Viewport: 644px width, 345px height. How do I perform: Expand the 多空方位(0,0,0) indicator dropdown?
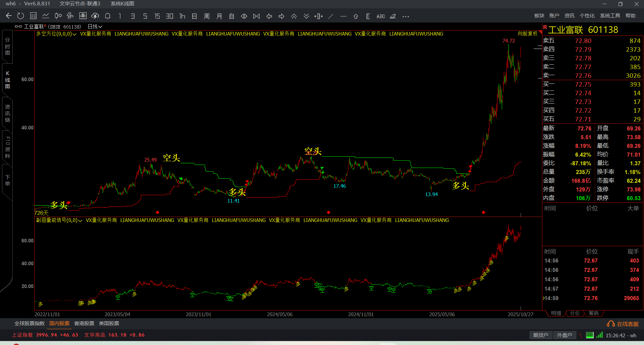click(x=56, y=34)
